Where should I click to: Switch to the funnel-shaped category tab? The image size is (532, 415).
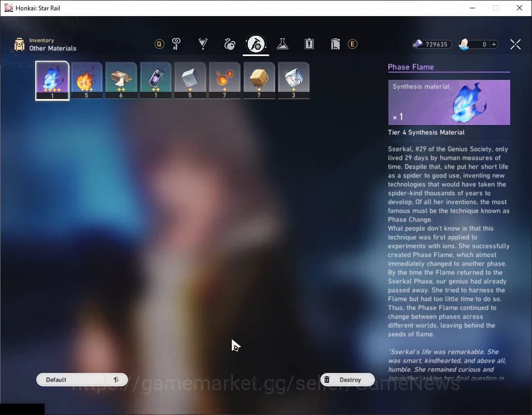click(x=203, y=44)
